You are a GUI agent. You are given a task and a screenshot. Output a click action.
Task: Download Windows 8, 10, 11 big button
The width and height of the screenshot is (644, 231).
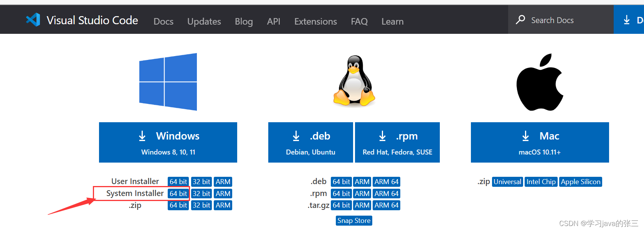point(168,142)
